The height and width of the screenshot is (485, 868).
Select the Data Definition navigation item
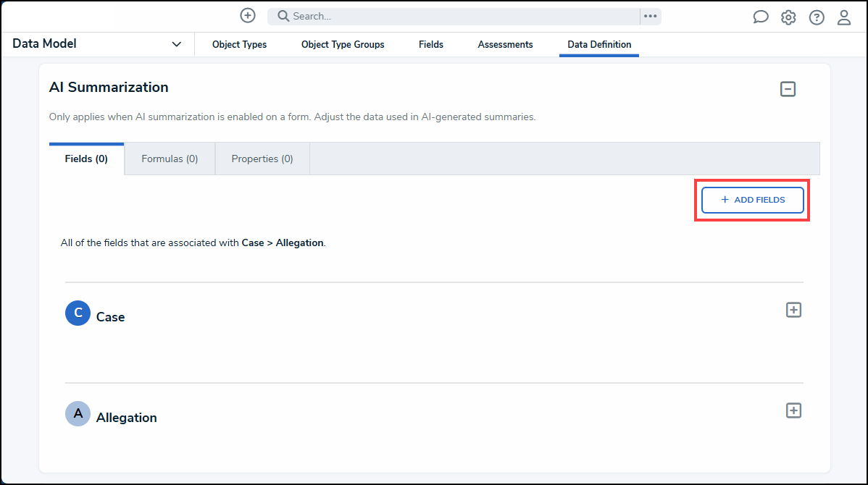coord(598,44)
